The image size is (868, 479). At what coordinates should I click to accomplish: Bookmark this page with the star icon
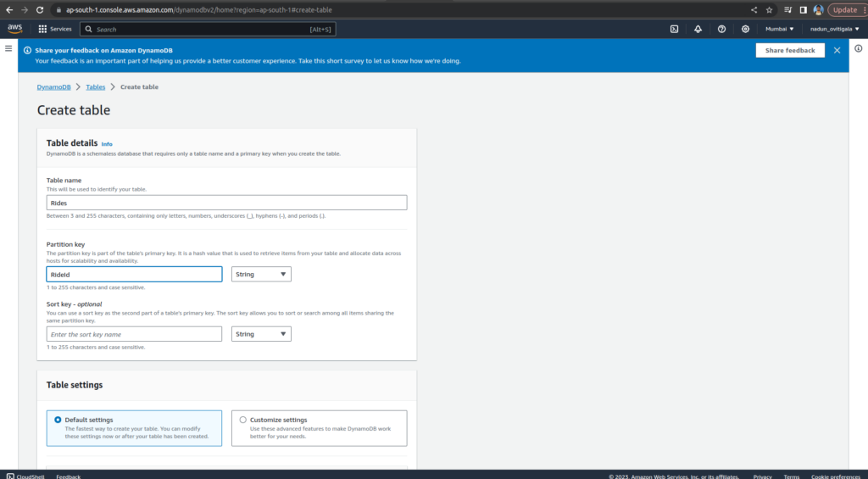769,10
